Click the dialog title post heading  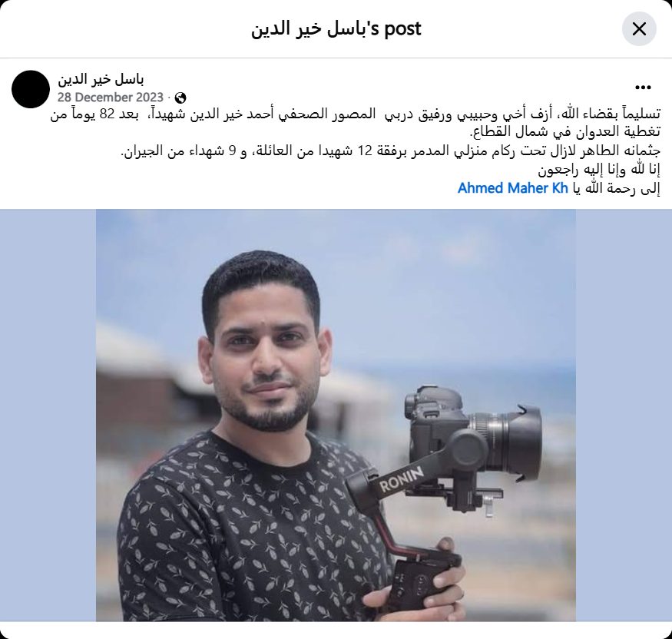coord(336,28)
